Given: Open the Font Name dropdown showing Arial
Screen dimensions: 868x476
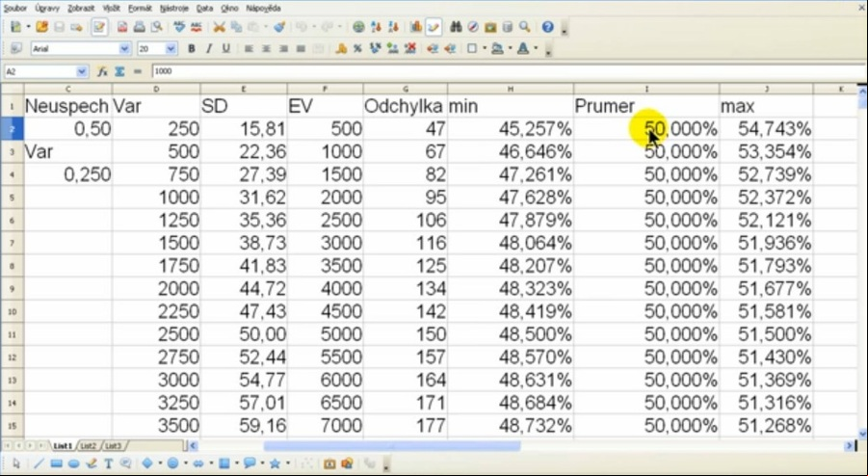Looking at the screenshot, I should pos(124,49).
